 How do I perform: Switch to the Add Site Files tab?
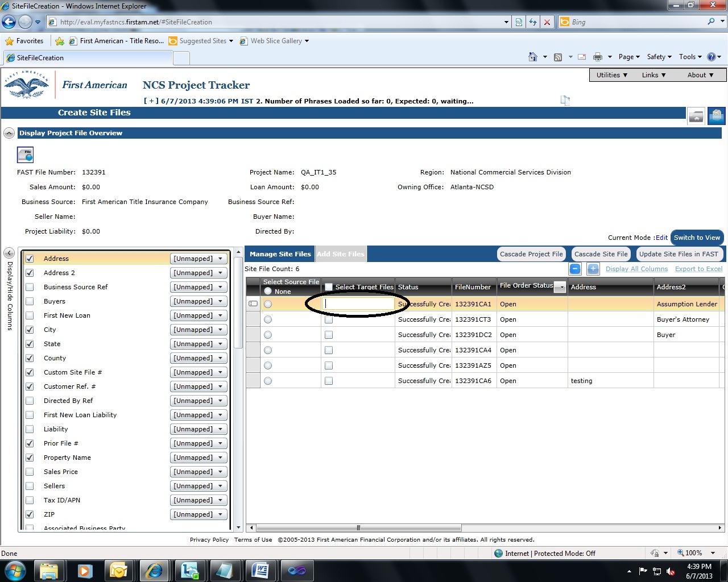pyautogui.click(x=341, y=254)
